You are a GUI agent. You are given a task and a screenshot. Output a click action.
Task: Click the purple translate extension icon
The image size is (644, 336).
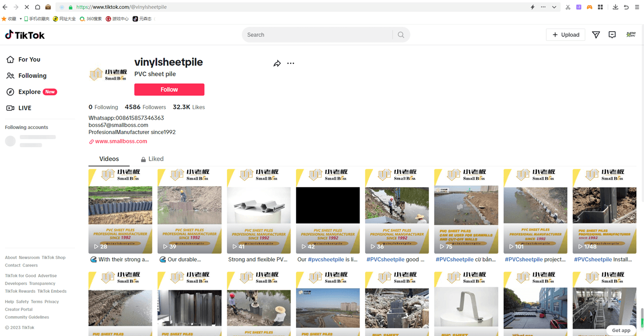pyautogui.click(x=579, y=7)
